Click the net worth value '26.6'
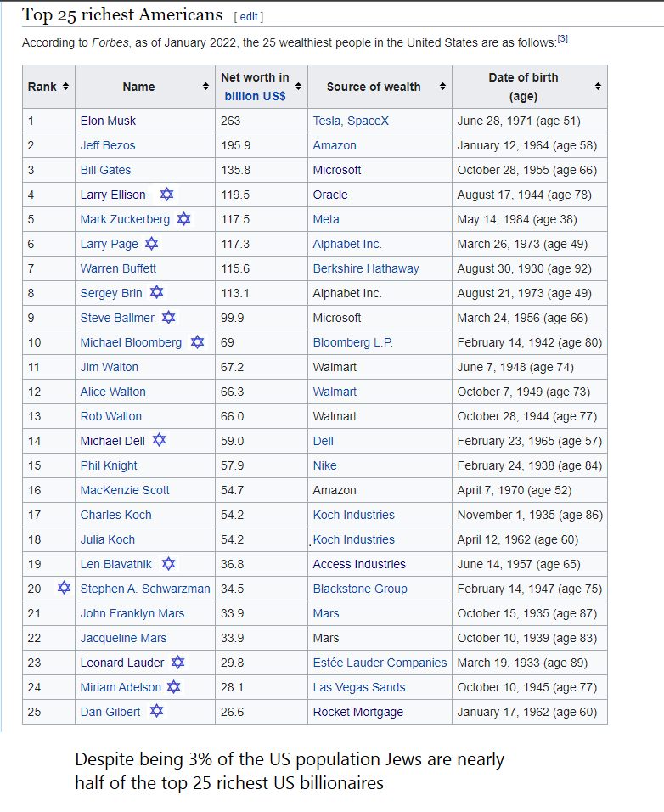 pos(232,712)
